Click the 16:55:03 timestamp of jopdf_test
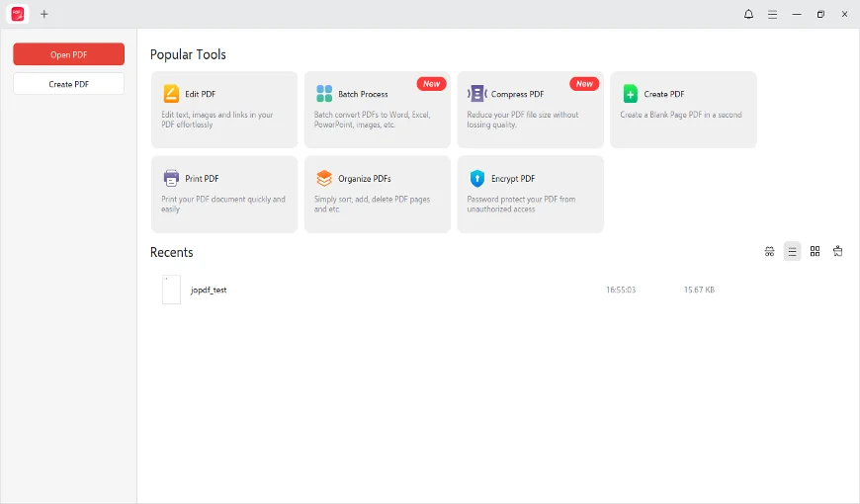The image size is (860, 504). point(621,290)
